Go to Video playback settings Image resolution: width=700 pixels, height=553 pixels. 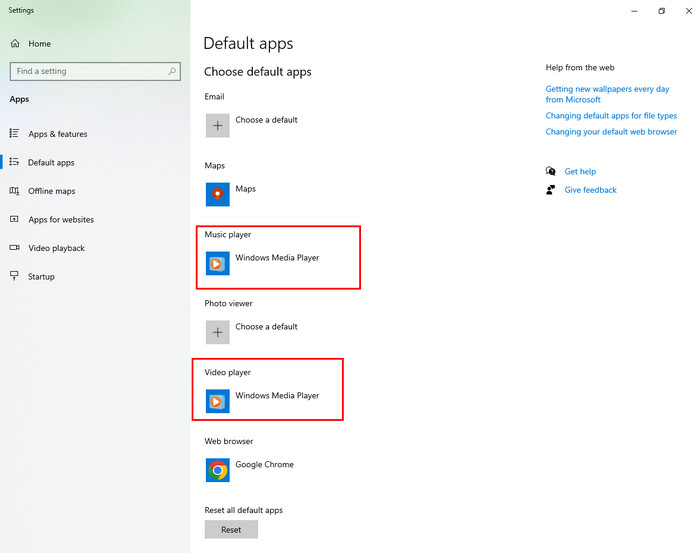click(56, 248)
